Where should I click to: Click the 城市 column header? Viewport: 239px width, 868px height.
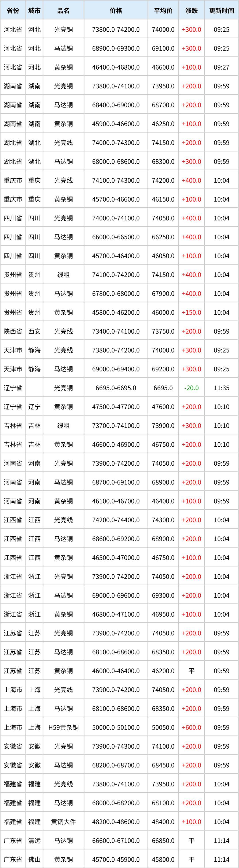coord(34,10)
